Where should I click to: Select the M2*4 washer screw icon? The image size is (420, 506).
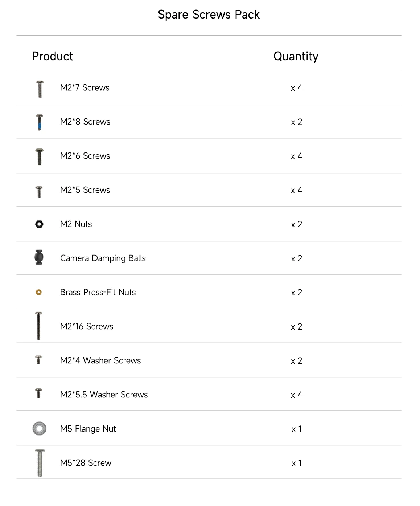(x=39, y=359)
